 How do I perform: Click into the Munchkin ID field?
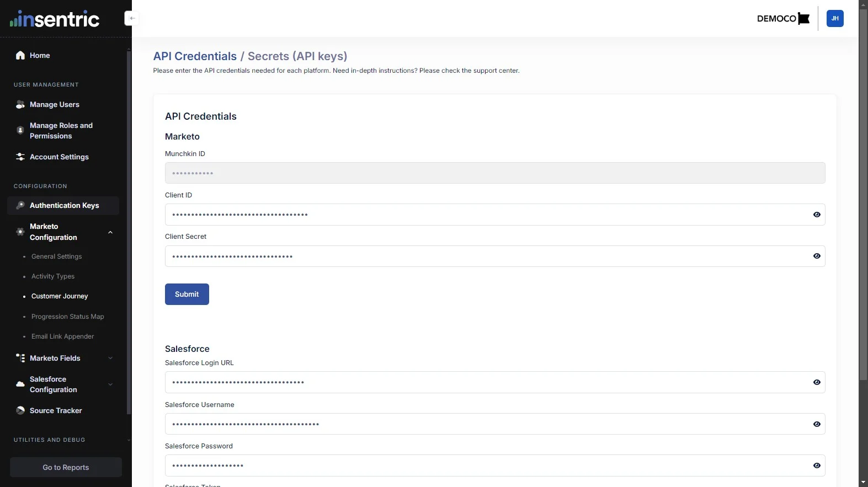495,173
